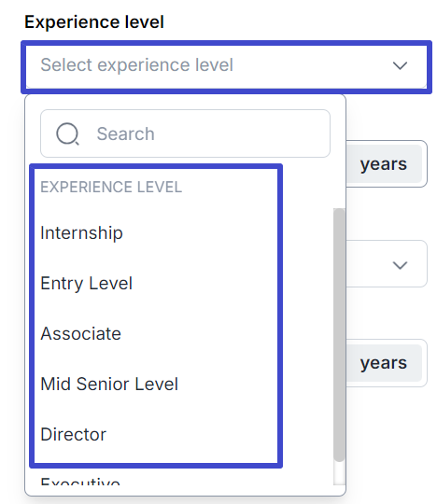The height and width of the screenshot is (504, 437).
Task: Focus the Search field in the dropdown
Action: coord(185,133)
